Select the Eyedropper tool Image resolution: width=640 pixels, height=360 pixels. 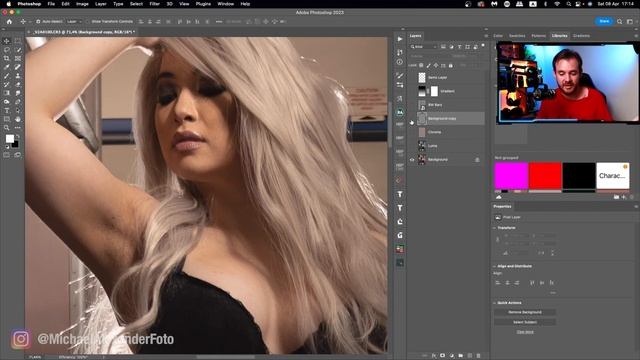click(x=7, y=67)
